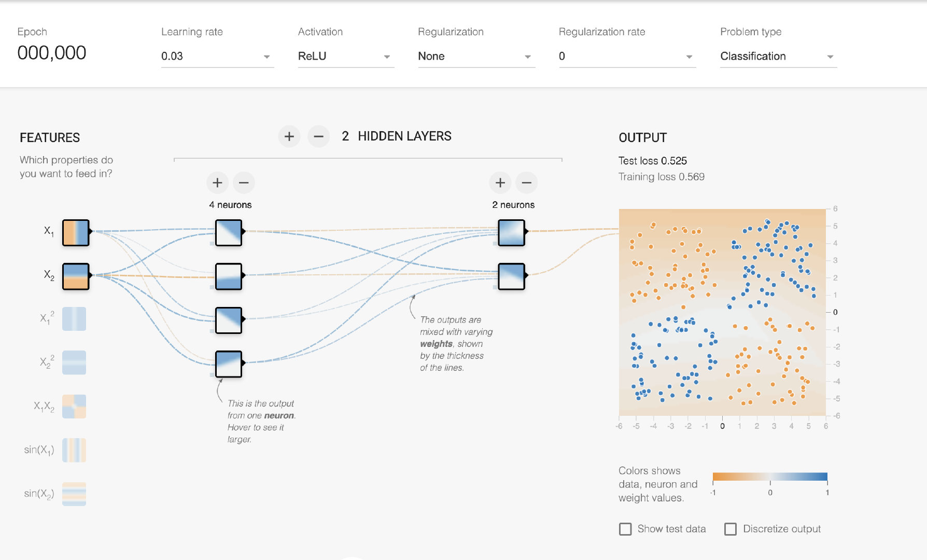Open the Problem type dropdown

(778, 57)
